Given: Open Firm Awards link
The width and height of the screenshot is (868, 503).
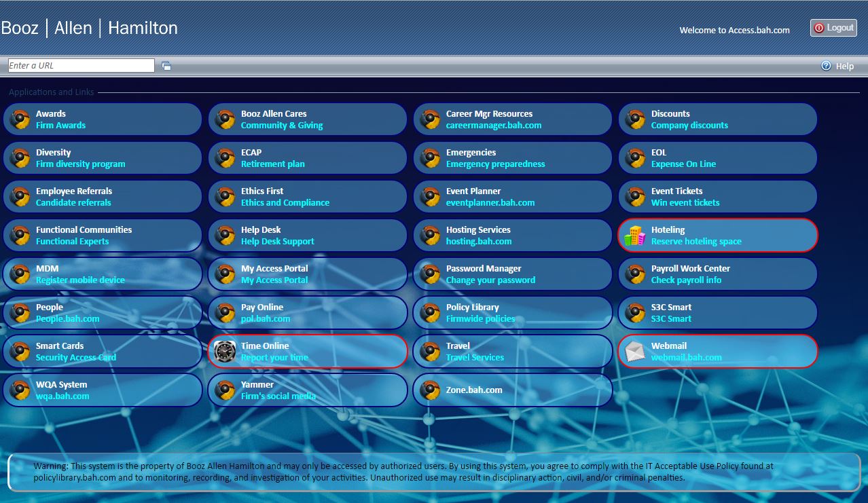Looking at the screenshot, I should tap(60, 126).
